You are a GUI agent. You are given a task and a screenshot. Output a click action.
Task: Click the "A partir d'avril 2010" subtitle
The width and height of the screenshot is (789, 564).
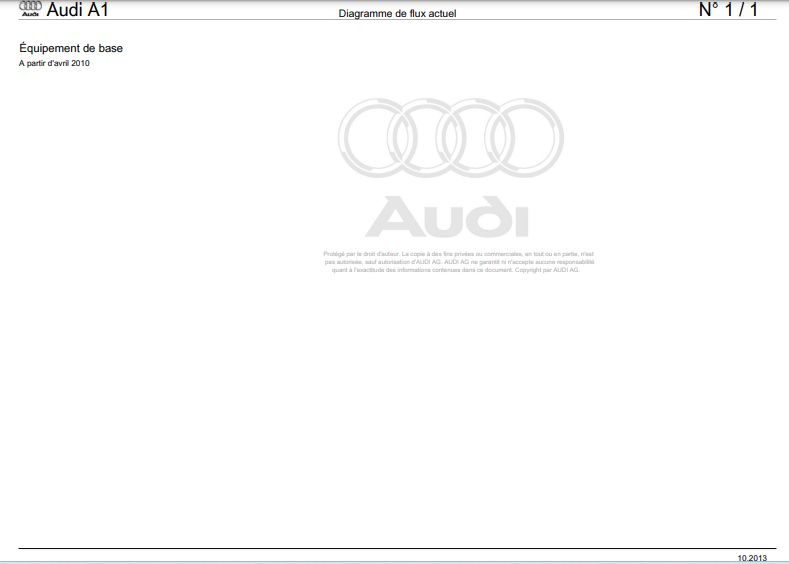pos(54,63)
